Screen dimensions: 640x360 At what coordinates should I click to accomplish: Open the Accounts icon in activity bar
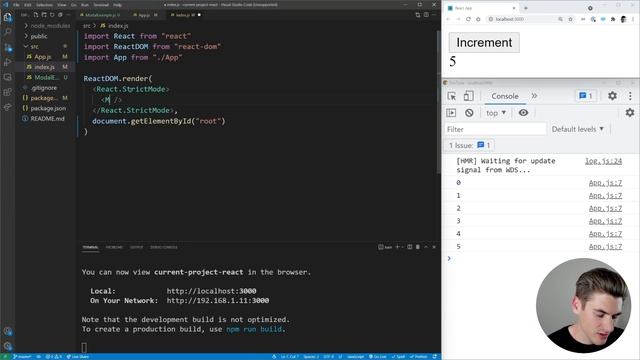pos(7,331)
